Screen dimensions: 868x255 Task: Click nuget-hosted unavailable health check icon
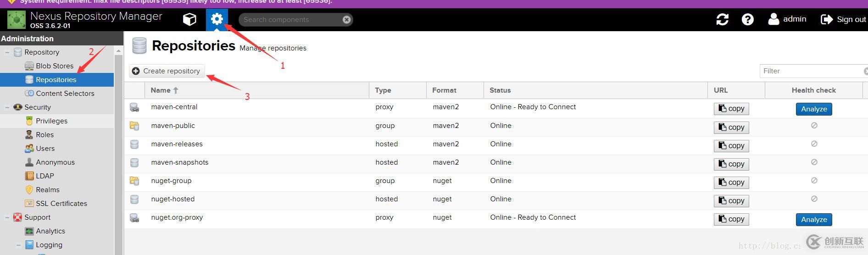814,199
